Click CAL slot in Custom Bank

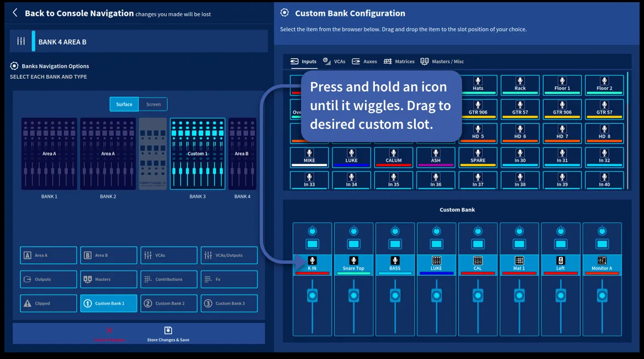[x=477, y=264]
